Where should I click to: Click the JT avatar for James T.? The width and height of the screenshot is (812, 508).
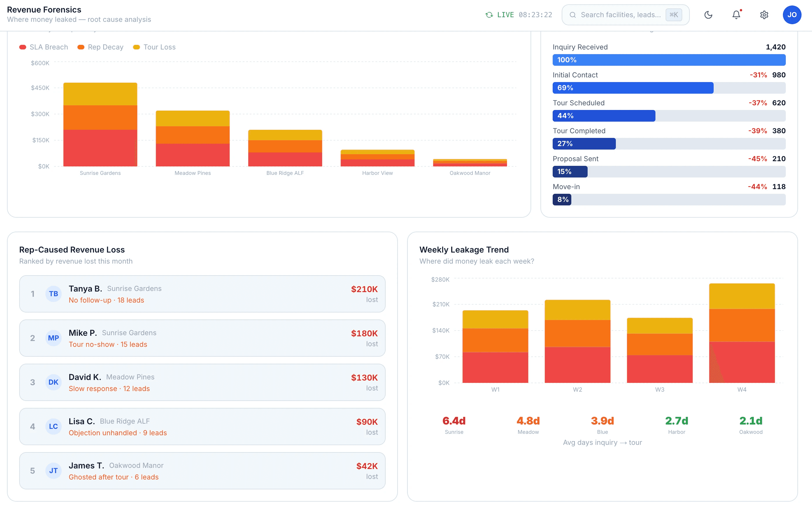[x=54, y=471]
